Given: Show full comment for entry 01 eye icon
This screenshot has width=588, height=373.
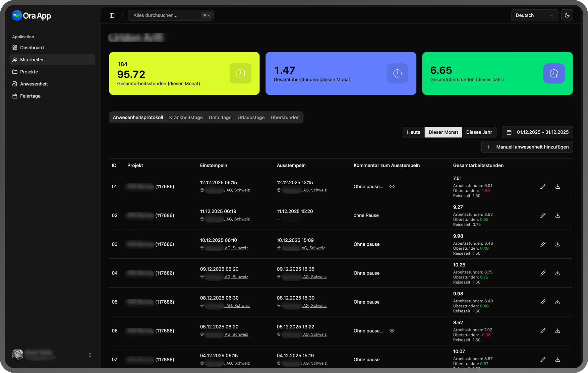Looking at the screenshot, I should tap(392, 187).
